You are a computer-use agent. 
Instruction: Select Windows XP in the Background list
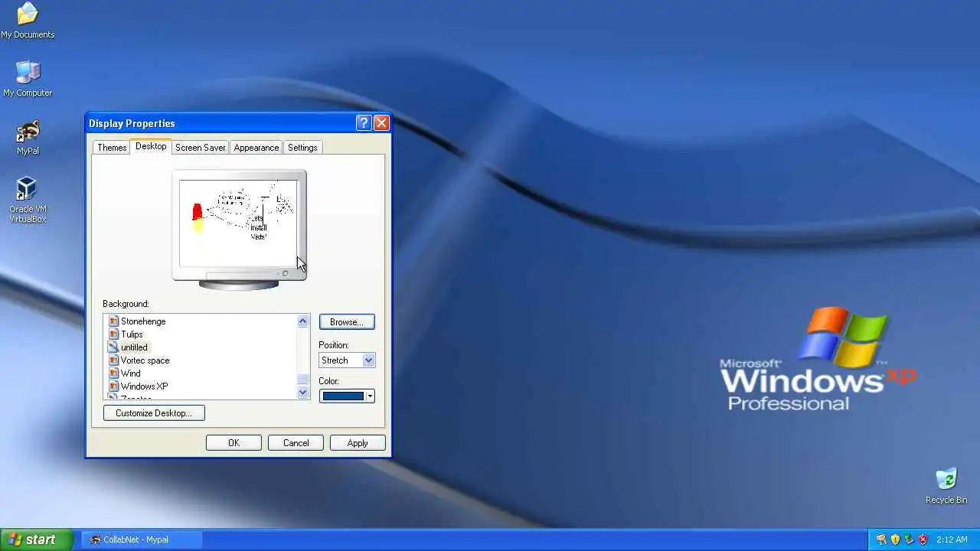click(x=144, y=386)
